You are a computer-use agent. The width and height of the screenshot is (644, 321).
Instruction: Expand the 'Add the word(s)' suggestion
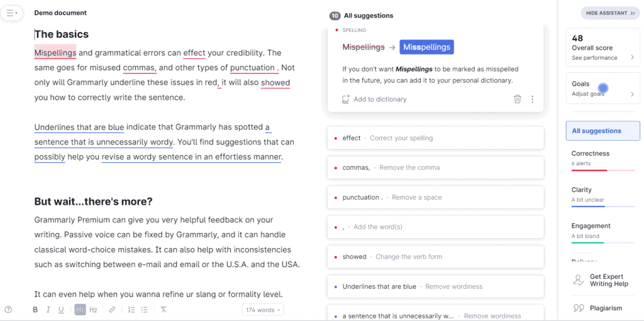click(435, 227)
